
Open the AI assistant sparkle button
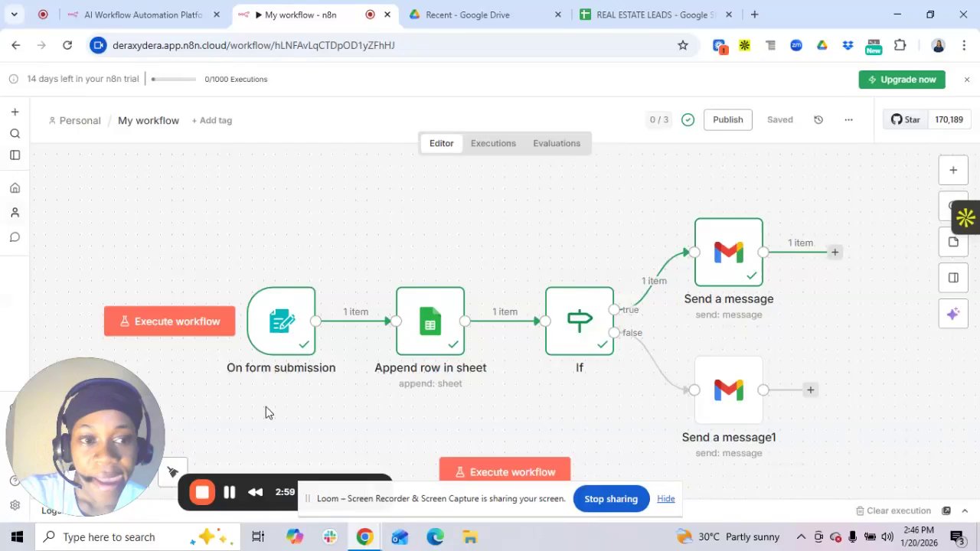click(x=953, y=314)
